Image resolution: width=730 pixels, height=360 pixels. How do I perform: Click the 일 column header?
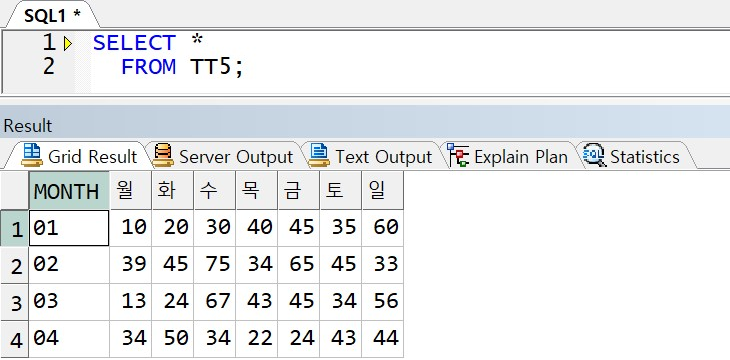(382, 190)
